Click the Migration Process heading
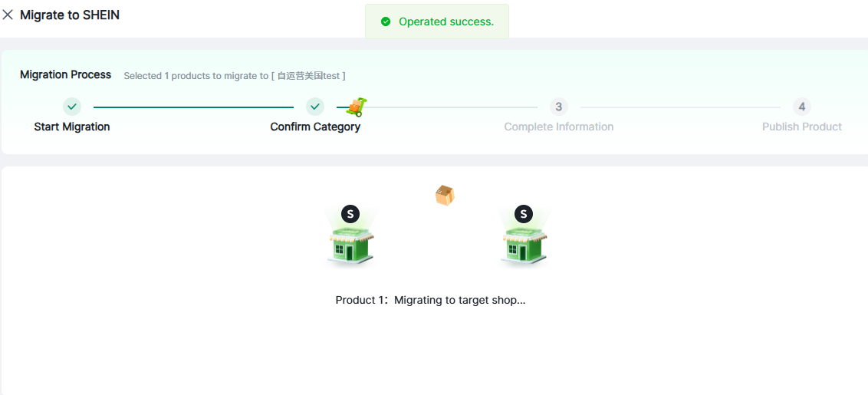The image size is (868, 395). coord(66,74)
